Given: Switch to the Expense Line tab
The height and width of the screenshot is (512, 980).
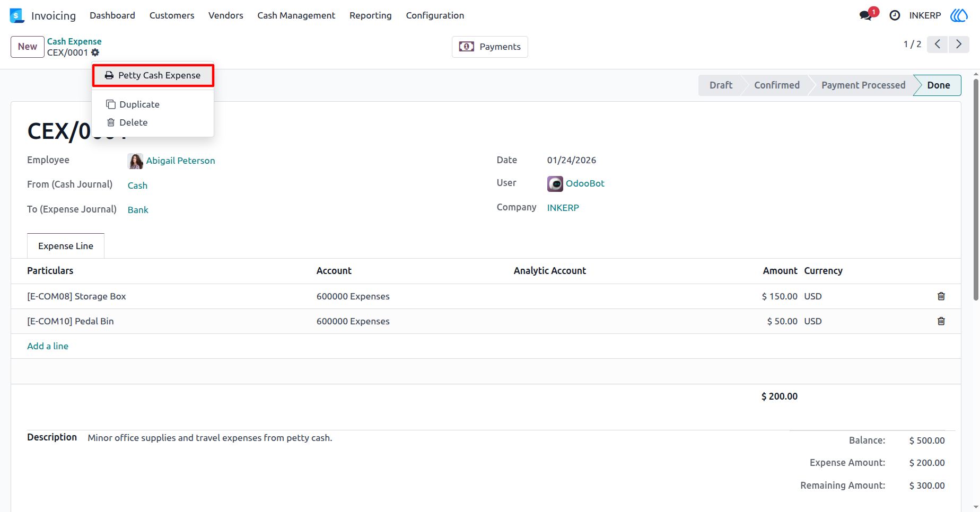Looking at the screenshot, I should pyautogui.click(x=66, y=246).
